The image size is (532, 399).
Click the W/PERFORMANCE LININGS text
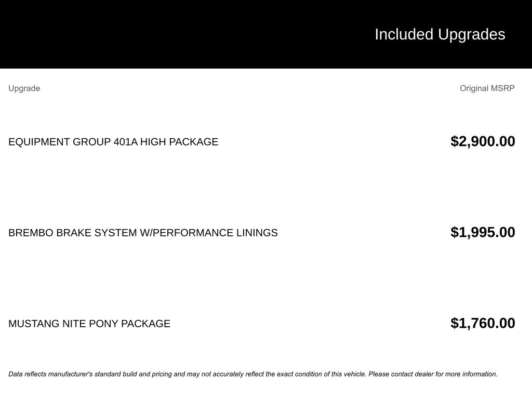(209, 233)
